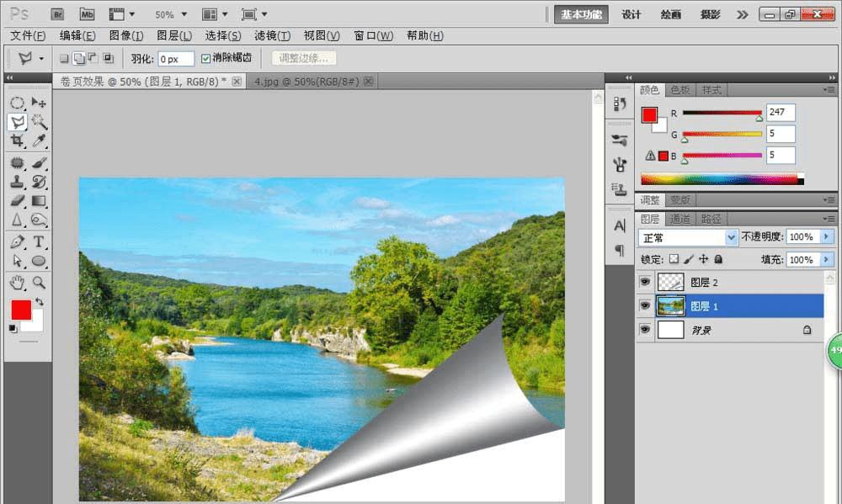Select the Clone Stamp tool

click(x=17, y=182)
